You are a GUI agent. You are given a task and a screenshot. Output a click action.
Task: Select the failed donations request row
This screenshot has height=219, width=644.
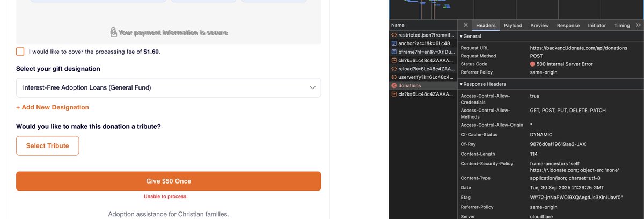click(x=423, y=85)
